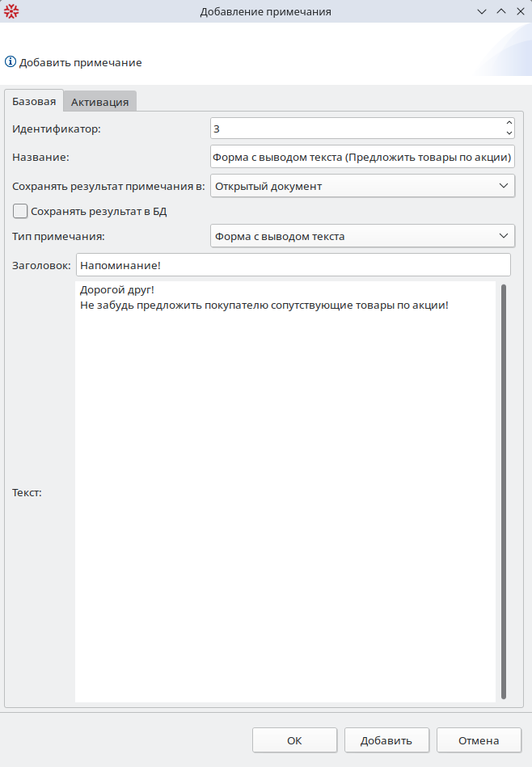This screenshot has width=532, height=767.
Task: Increase Идентификатор with the up arrow
Action: [x=509, y=124]
